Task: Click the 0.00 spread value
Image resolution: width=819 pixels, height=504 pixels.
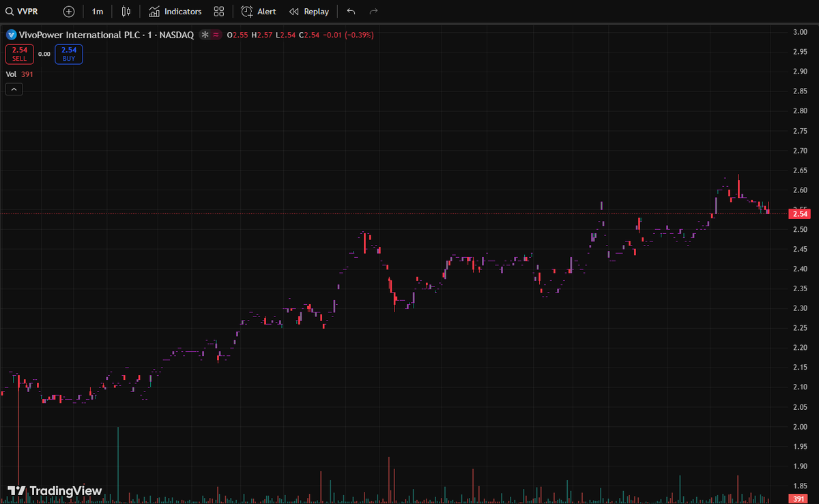Action: (x=44, y=54)
